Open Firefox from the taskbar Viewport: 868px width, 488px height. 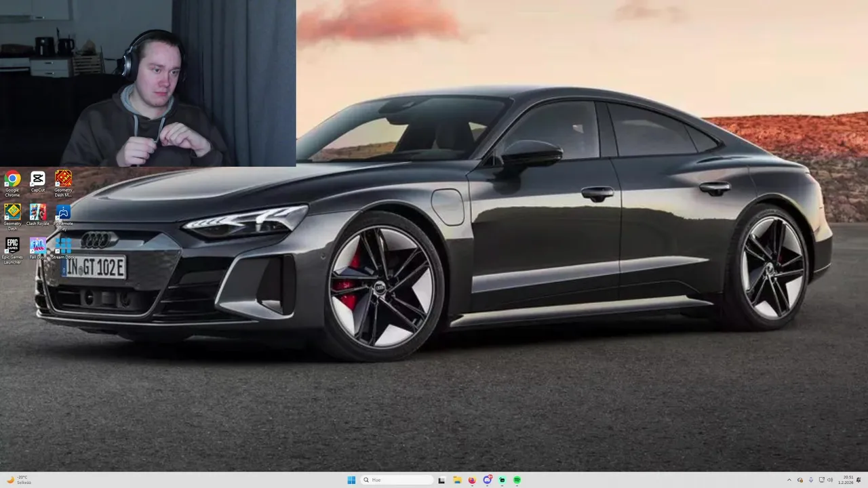click(472, 480)
